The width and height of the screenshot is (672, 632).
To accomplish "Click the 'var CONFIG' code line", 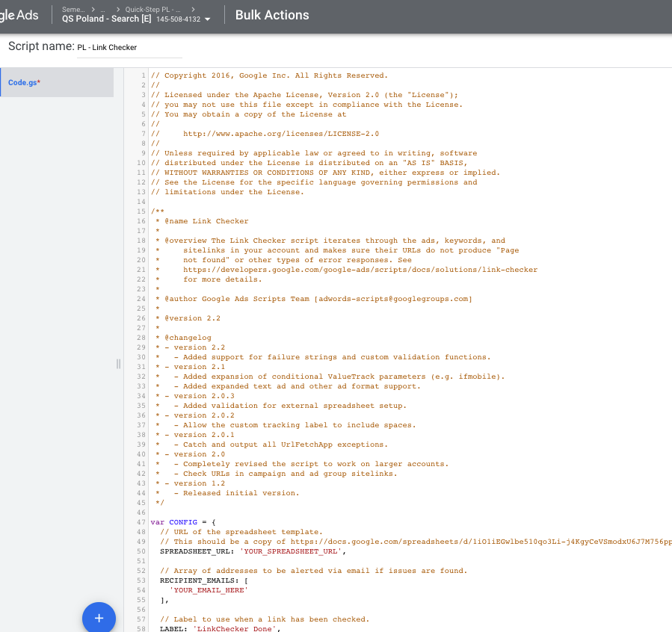I will [x=183, y=522].
